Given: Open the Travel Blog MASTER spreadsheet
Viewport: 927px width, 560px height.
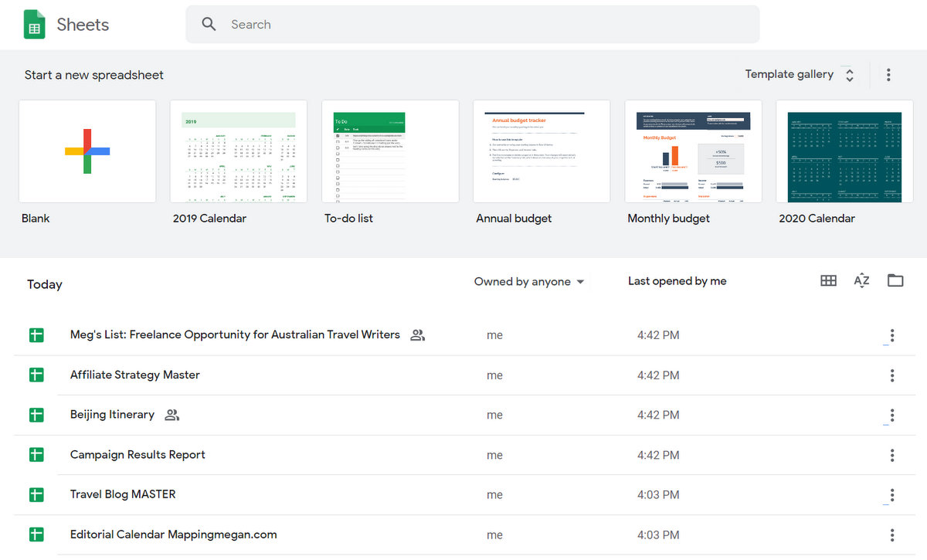Looking at the screenshot, I should (x=123, y=494).
